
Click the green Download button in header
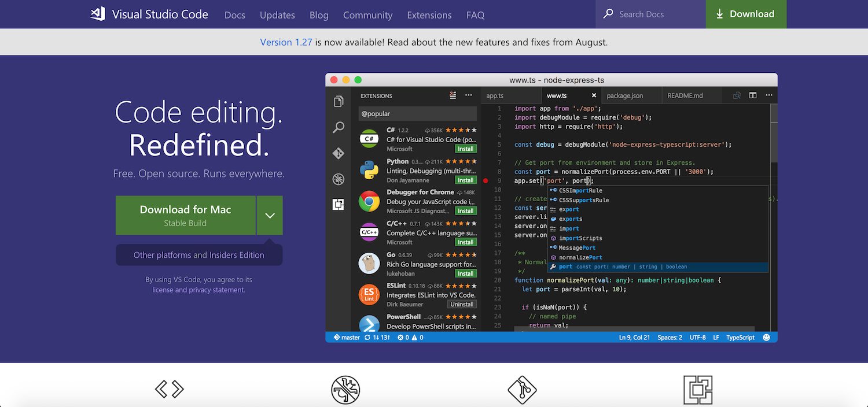pyautogui.click(x=746, y=14)
